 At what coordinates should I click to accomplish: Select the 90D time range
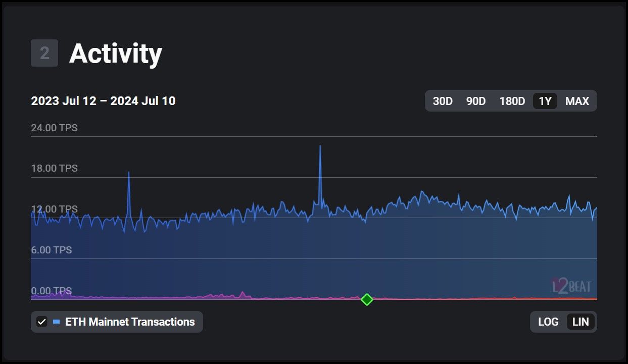tap(475, 101)
